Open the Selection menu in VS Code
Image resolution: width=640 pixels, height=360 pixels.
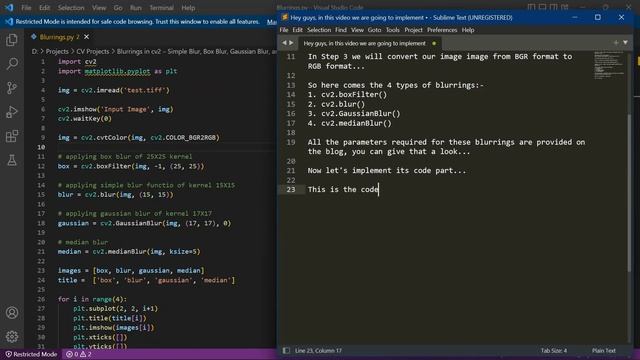[x=71, y=8]
